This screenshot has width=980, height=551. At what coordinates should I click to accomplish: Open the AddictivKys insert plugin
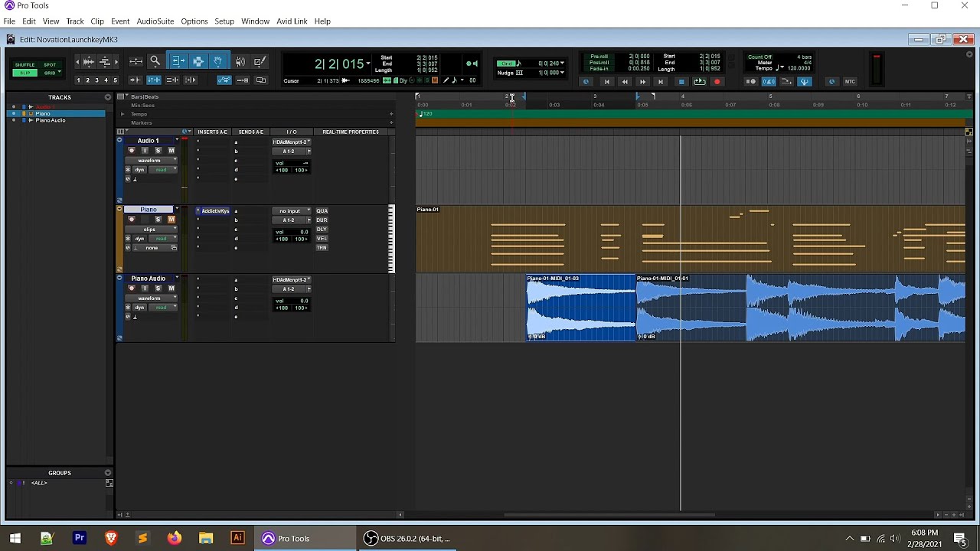pos(214,211)
